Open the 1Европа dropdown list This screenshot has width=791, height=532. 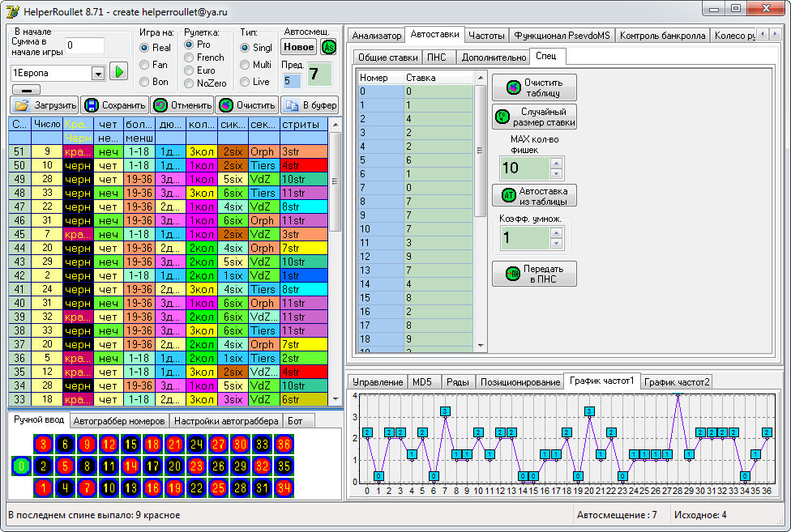[x=98, y=73]
